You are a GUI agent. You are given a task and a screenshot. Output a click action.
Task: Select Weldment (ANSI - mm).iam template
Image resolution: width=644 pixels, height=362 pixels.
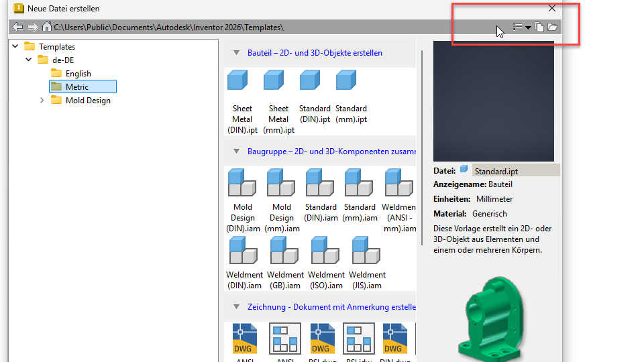pos(398,200)
